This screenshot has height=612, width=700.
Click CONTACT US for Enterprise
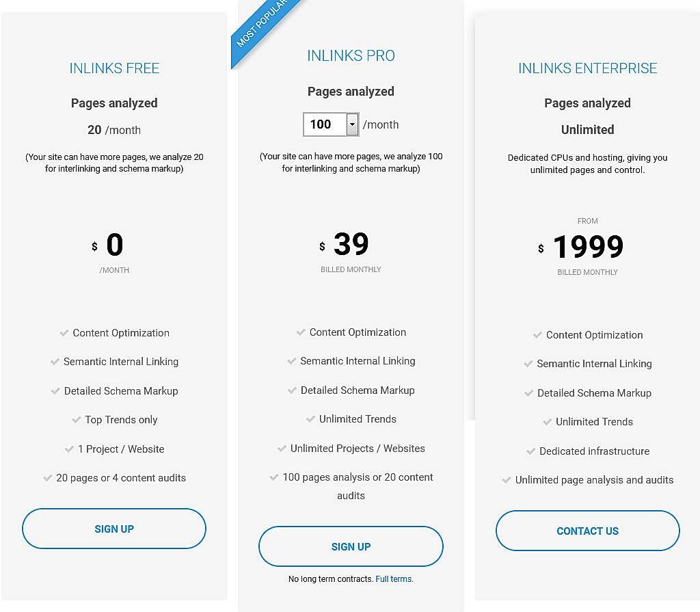pyautogui.click(x=587, y=531)
